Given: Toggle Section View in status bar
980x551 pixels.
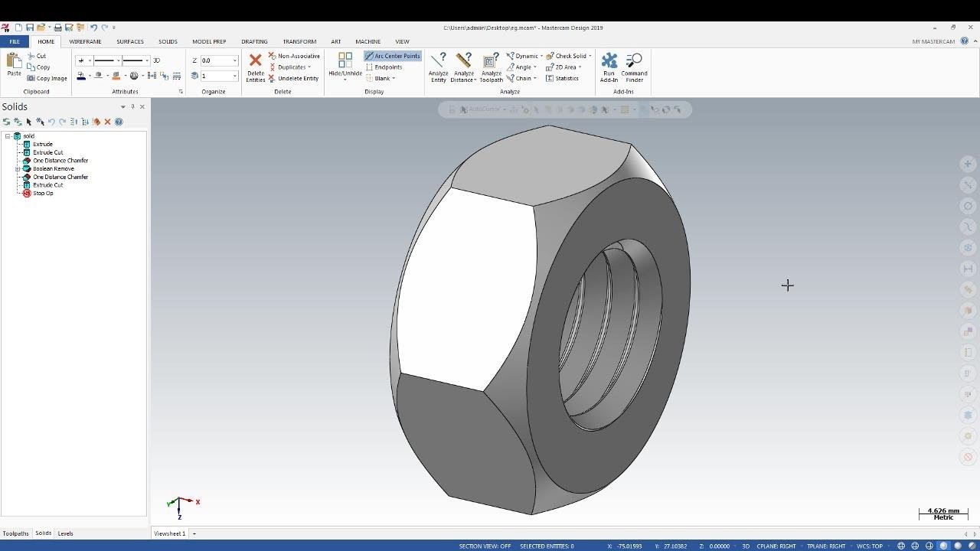Looking at the screenshot, I should (485, 546).
